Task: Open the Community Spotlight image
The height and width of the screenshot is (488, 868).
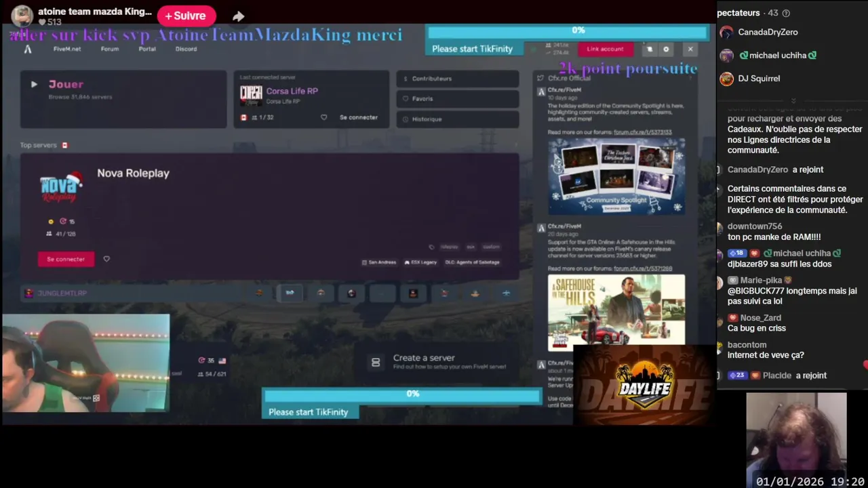Action: (616, 176)
